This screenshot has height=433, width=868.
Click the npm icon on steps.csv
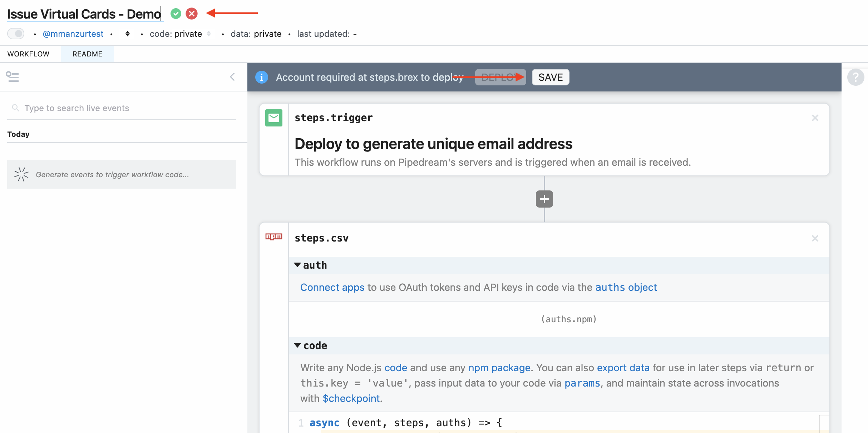274,237
